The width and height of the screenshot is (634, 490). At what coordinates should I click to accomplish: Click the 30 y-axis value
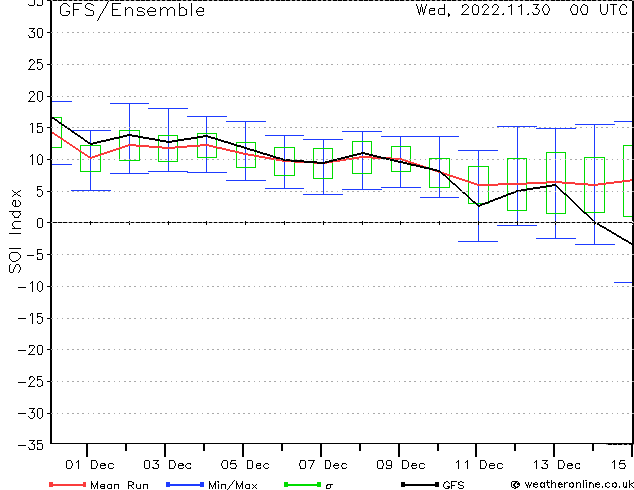36,33
